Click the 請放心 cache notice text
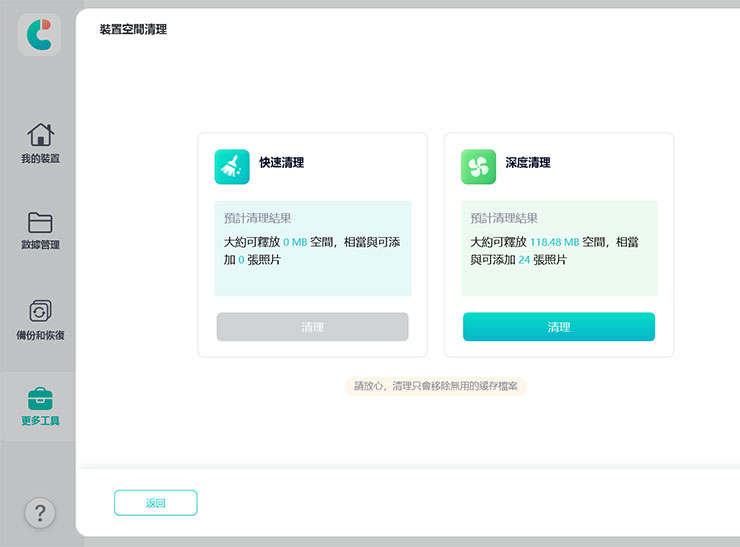This screenshot has width=740, height=547. pos(436,386)
